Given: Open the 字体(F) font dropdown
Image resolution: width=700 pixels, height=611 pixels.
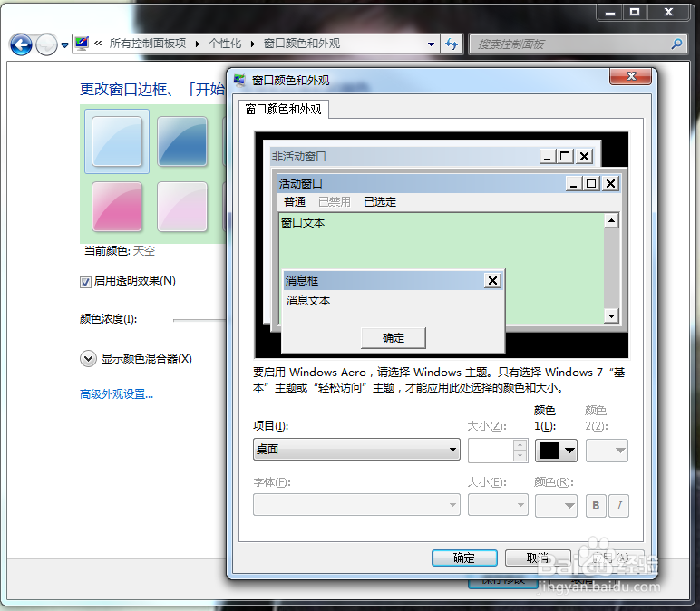Looking at the screenshot, I should (x=356, y=505).
